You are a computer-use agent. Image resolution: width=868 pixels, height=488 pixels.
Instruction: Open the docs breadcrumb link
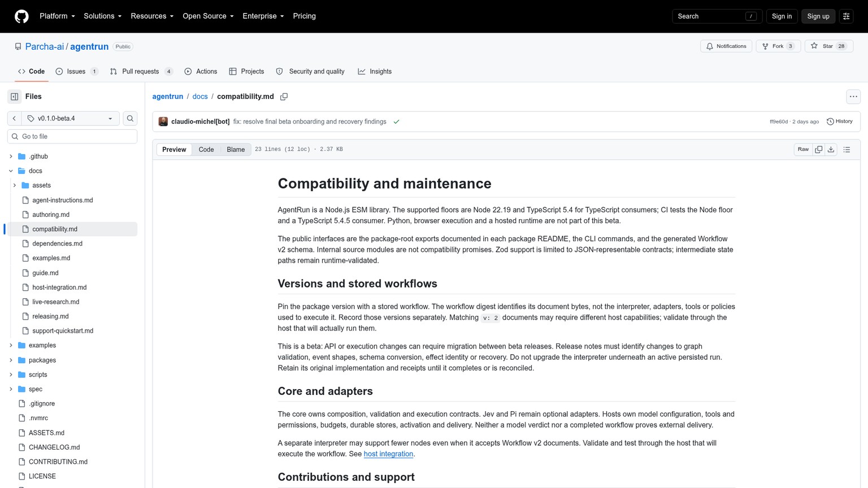(x=200, y=97)
